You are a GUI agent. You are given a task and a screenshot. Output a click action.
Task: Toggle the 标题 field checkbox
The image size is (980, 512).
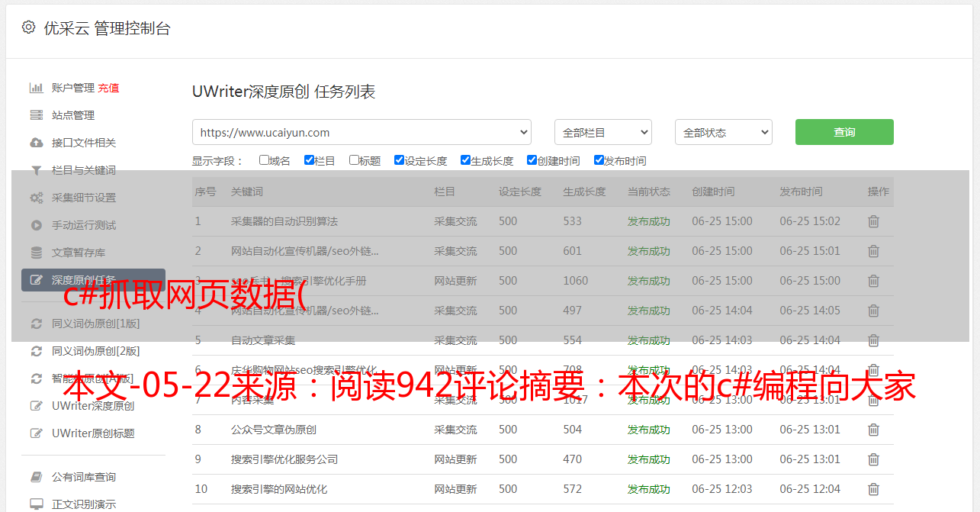click(x=354, y=160)
